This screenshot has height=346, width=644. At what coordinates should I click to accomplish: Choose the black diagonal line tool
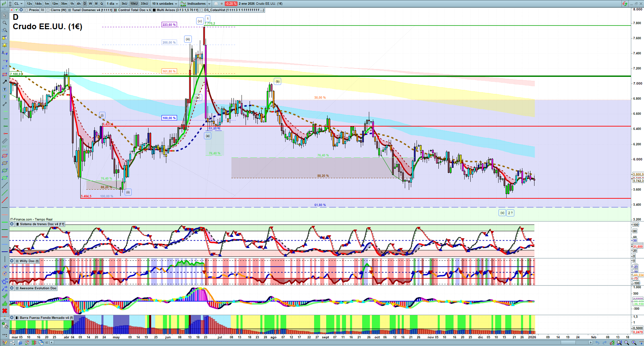[x=5, y=185]
